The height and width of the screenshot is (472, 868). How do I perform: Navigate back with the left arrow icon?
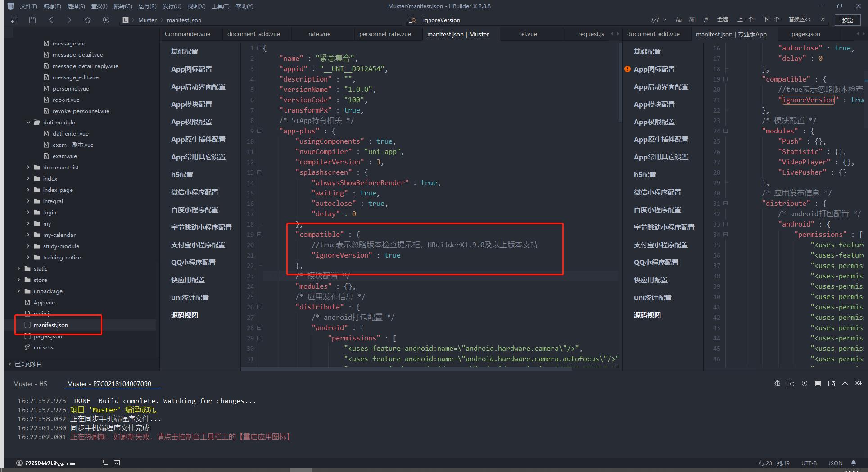click(51, 20)
